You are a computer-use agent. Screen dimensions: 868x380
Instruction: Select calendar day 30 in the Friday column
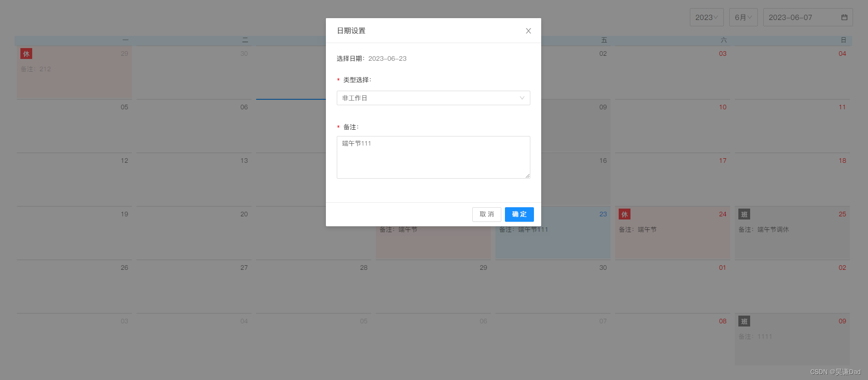553,286
